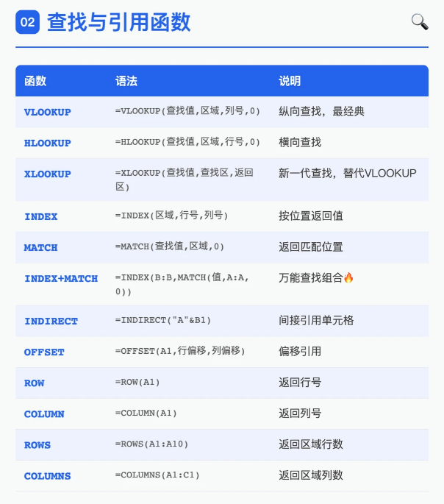Viewport: 444px width, 504px height.
Task: Select the INDIRECT function name
Action: tap(51, 321)
